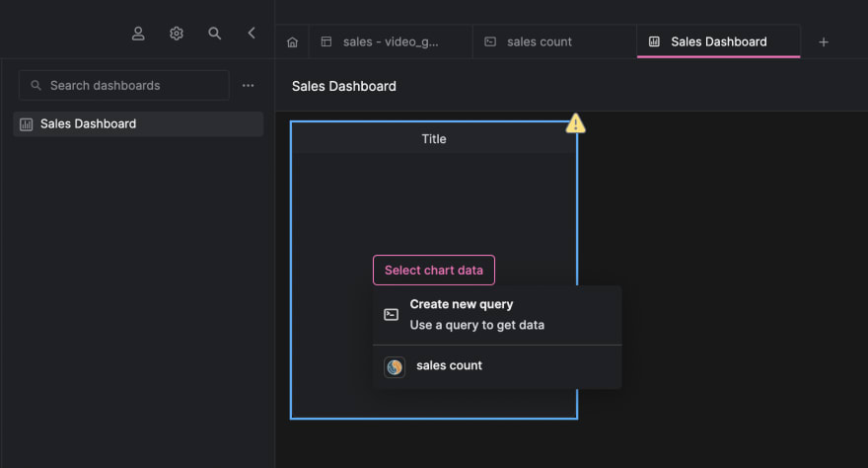The image size is (868, 468).
Task: Select the Sales Dashboard tab
Action: point(718,41)
